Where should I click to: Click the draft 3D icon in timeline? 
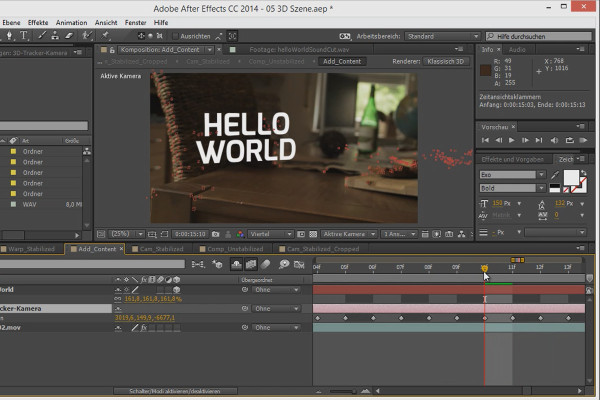click(217, 264)
